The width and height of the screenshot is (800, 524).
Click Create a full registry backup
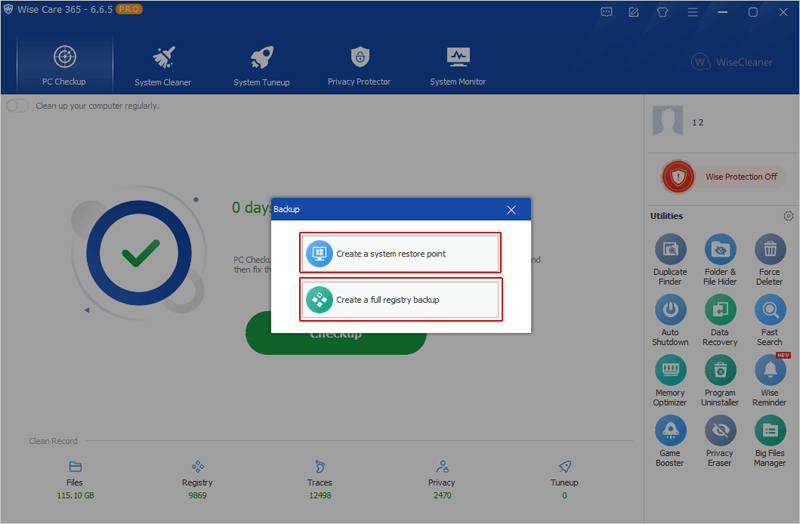pyautogui.click(x=400, y=300)
